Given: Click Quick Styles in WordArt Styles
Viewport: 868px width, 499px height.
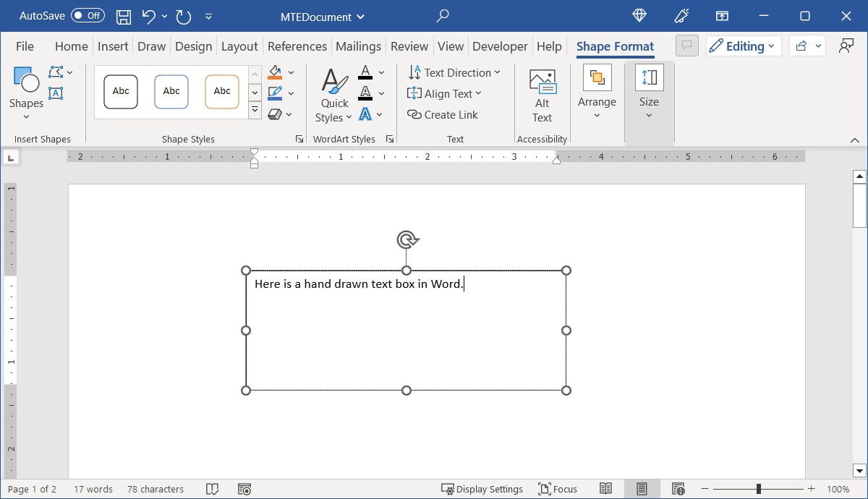Looking at the screenshot, I should point(333,94).
